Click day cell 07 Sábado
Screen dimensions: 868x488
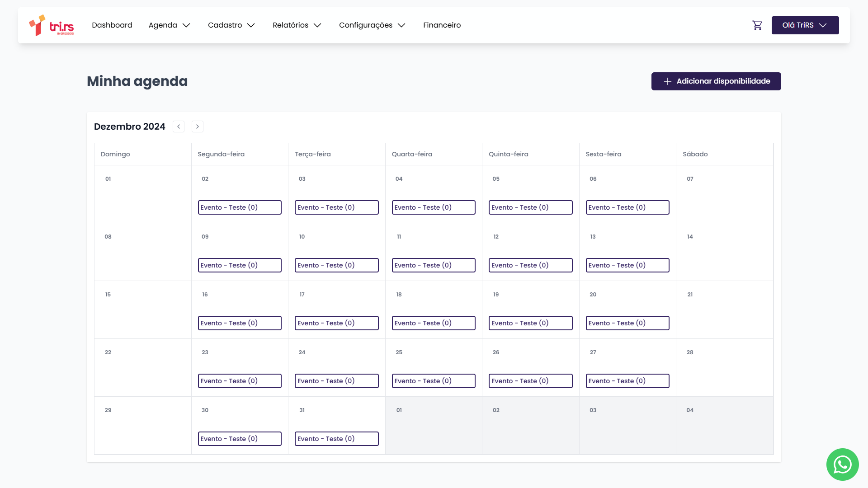pos(724,194)
